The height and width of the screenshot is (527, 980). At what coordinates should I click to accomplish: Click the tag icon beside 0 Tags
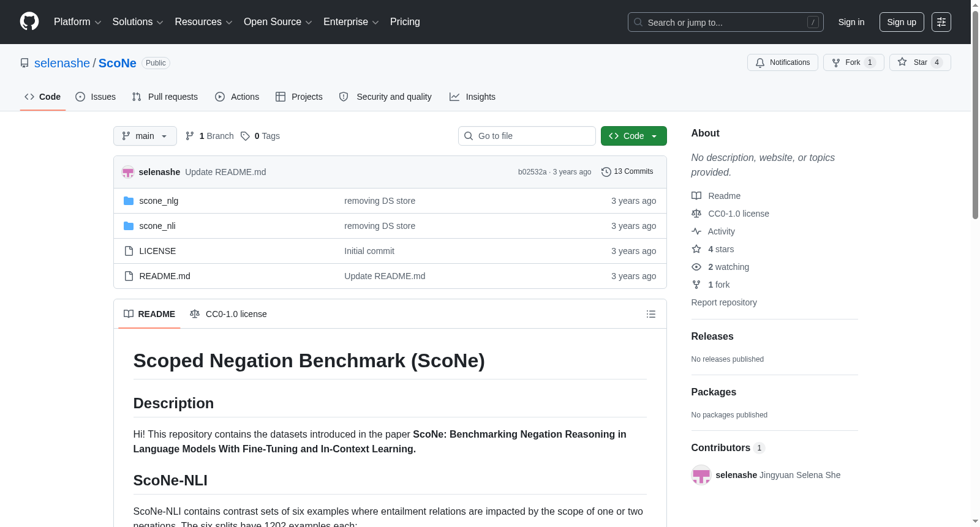[245, 136]
